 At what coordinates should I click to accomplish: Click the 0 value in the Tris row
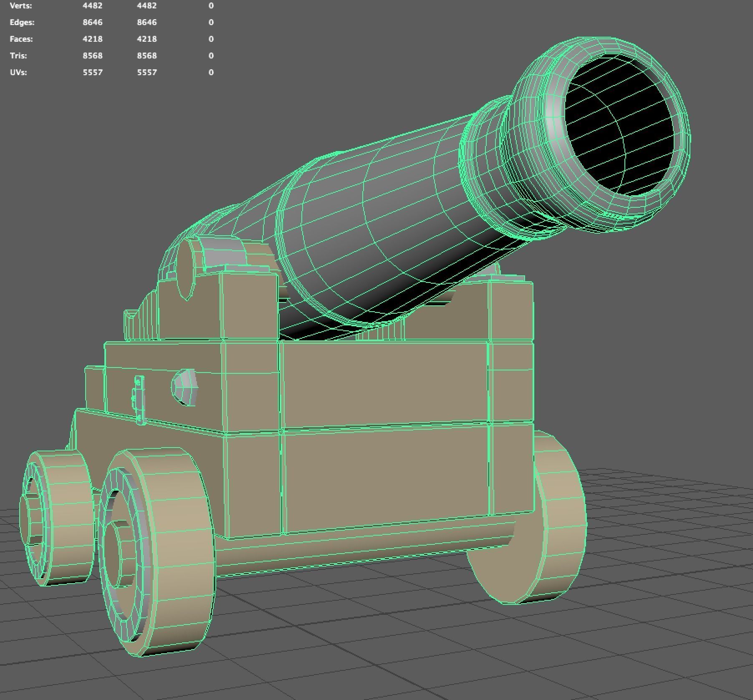tap(211, 56)
